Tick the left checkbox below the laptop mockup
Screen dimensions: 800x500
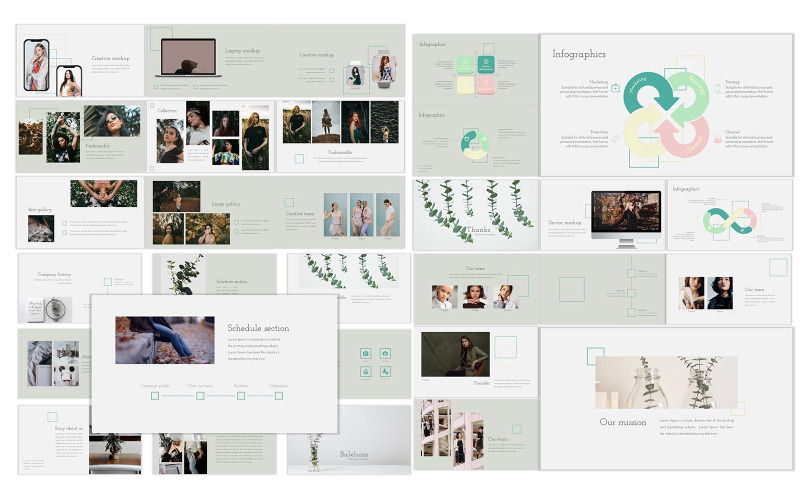156,86
